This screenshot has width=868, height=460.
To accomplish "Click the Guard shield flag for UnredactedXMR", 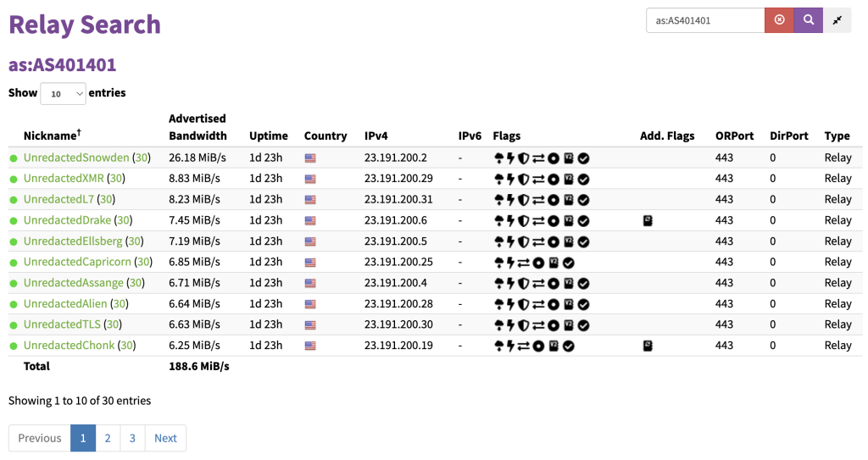I will tap(523, 180).
